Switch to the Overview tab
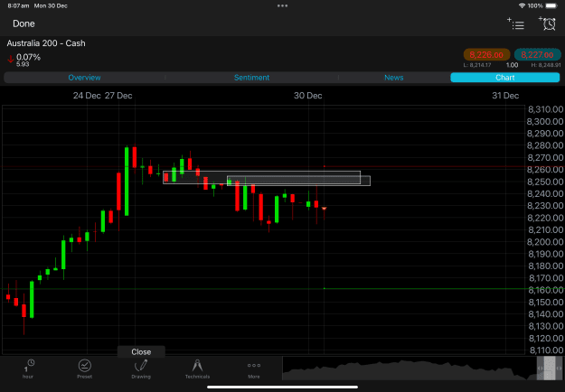 pyautogui.click(x=84, y=78)
